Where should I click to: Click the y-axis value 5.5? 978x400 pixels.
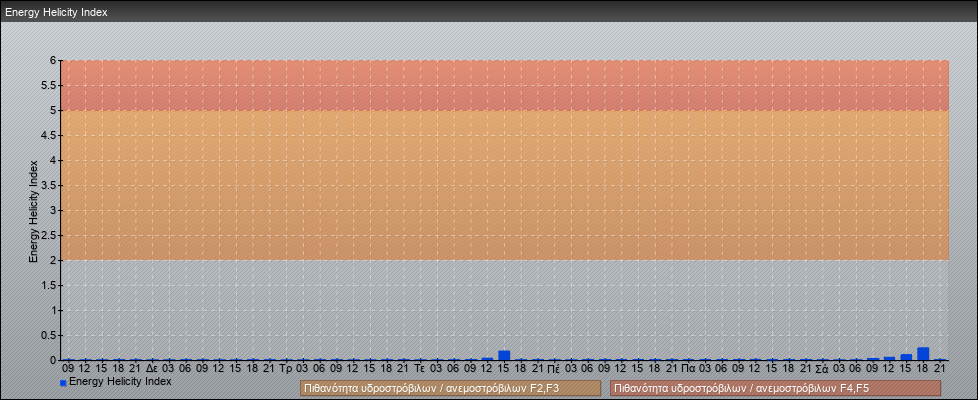click(49, 85)
